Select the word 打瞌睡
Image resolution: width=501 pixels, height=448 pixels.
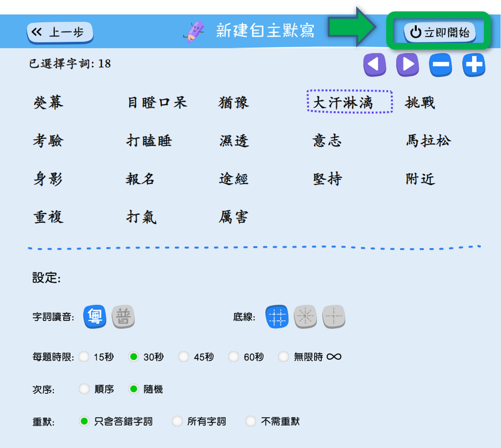click(x=149, y=141)
